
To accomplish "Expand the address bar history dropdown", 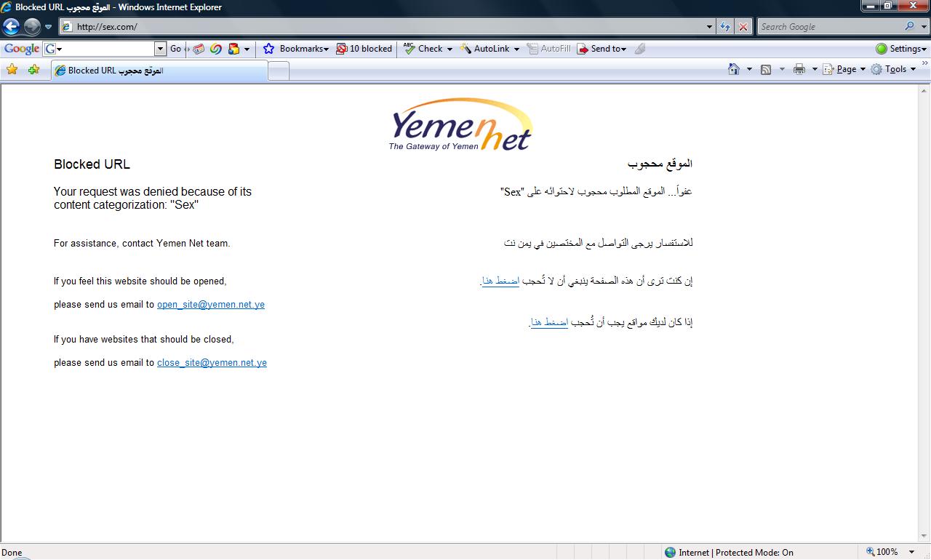I will pyautogui.click(x=710, y=27).
